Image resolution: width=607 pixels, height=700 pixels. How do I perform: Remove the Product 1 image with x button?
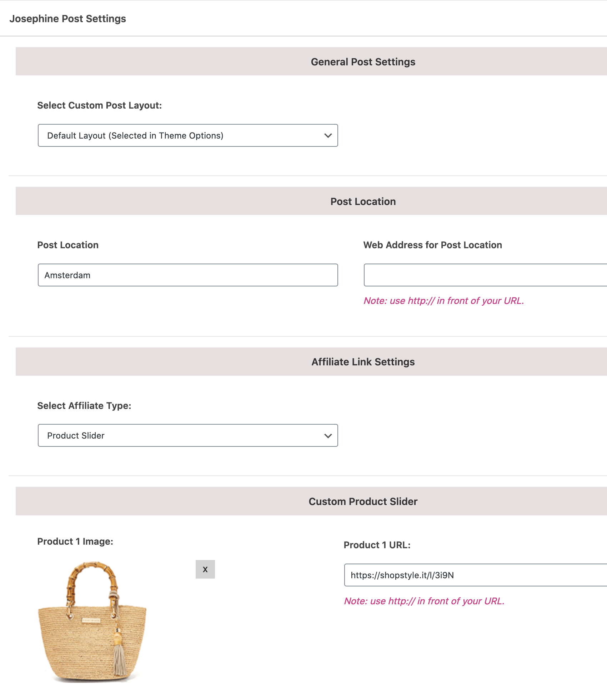tap(205, 569)
